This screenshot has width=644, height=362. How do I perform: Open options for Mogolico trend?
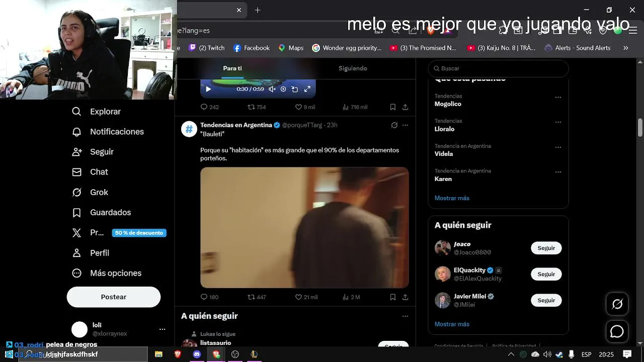tap(558, 97)
